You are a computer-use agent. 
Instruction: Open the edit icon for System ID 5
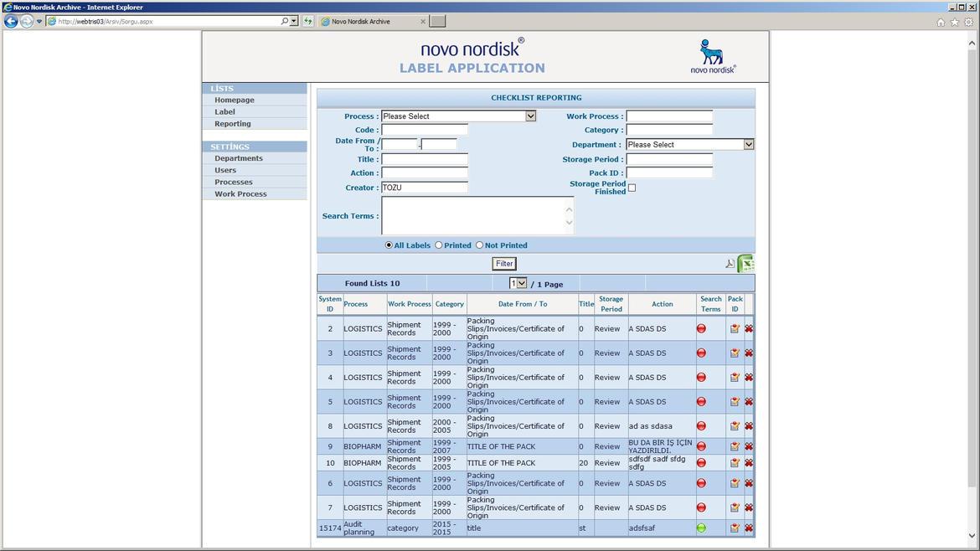coord(735,402)
